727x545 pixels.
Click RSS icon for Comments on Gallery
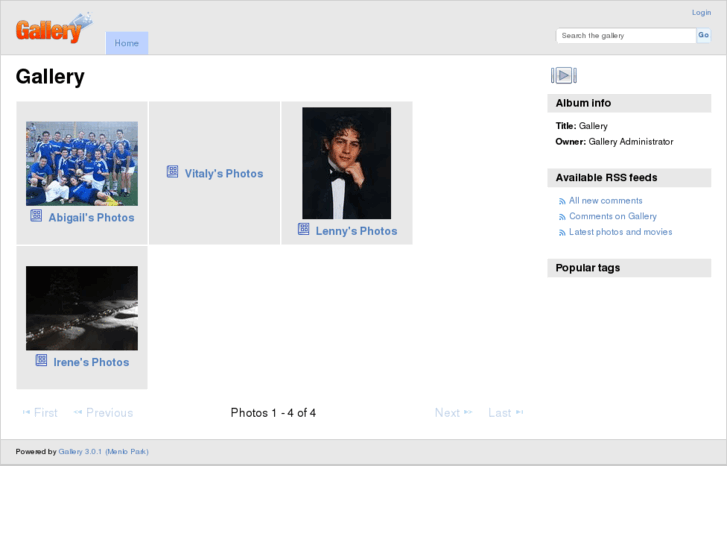(x=562, y=217)
